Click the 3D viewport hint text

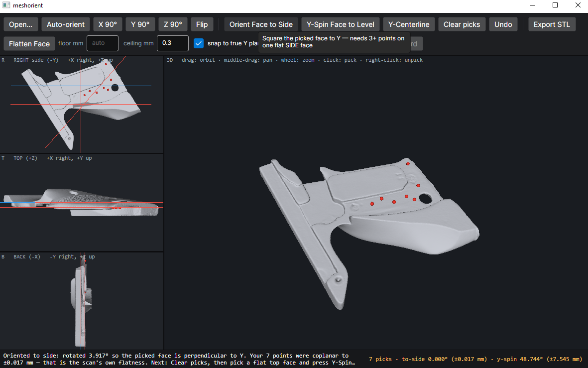(x=302, y=60)
